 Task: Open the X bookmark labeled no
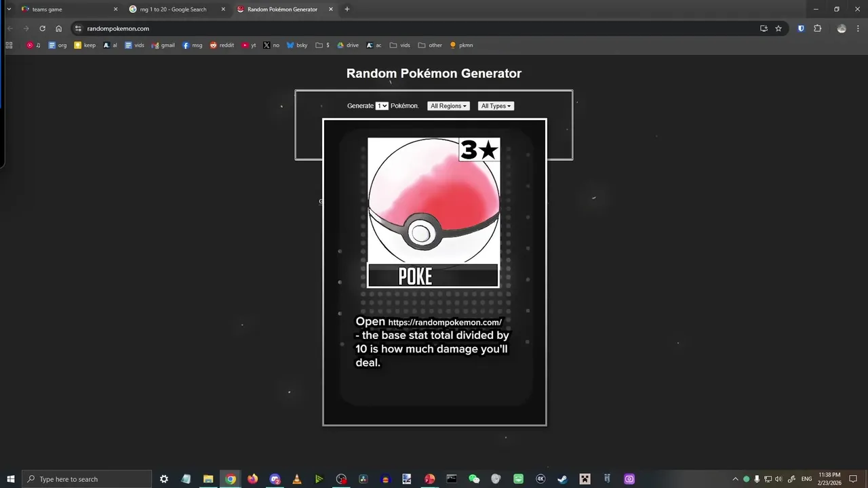point(271,45)
